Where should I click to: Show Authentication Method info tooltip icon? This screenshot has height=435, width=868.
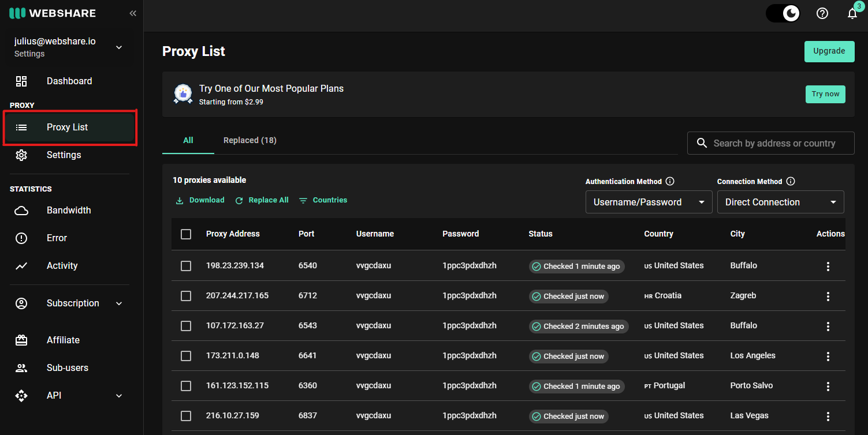670,181
